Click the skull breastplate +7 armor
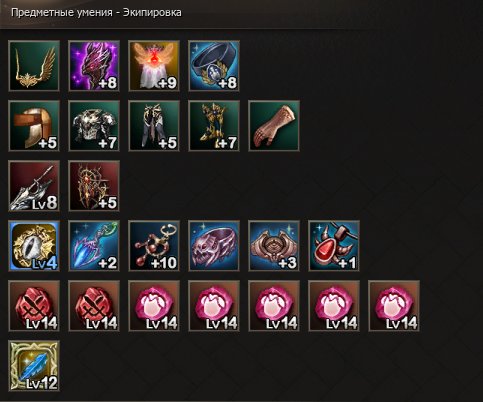483x402 pixels. point(94,126)
